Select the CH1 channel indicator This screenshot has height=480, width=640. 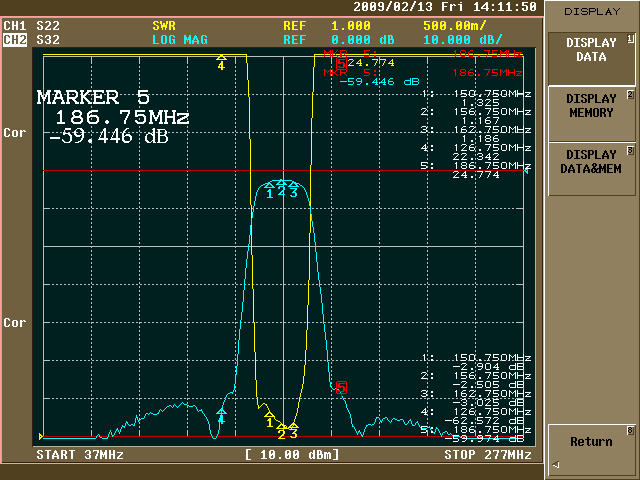[x=15, y=24]
